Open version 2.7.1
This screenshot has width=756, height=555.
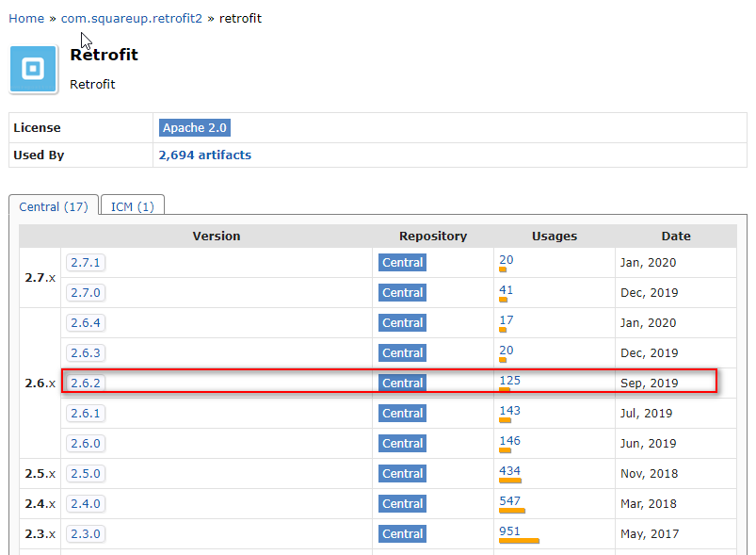[86, 263]
